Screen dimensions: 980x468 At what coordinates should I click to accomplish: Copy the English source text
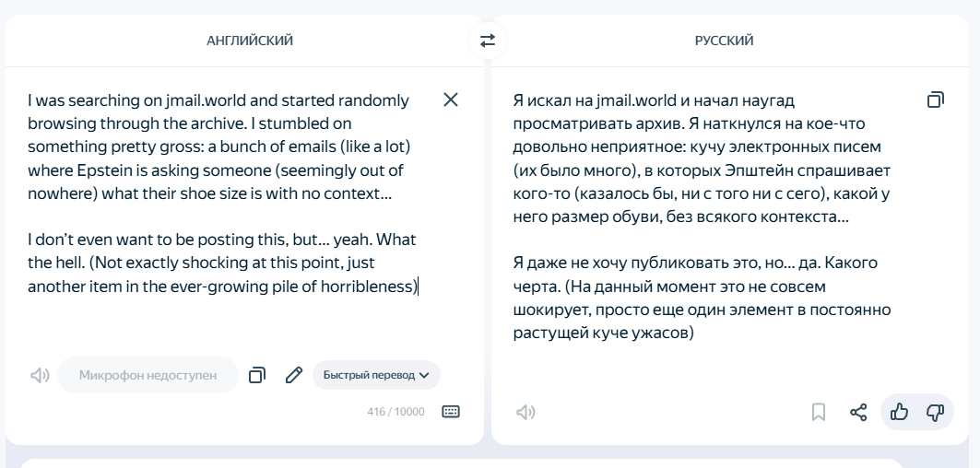tap(257, 375)
